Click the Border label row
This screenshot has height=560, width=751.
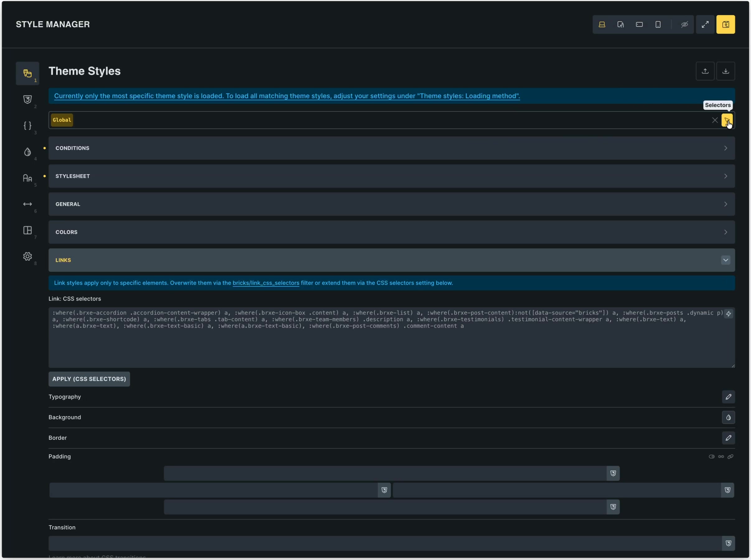click(x=58, y=438)
